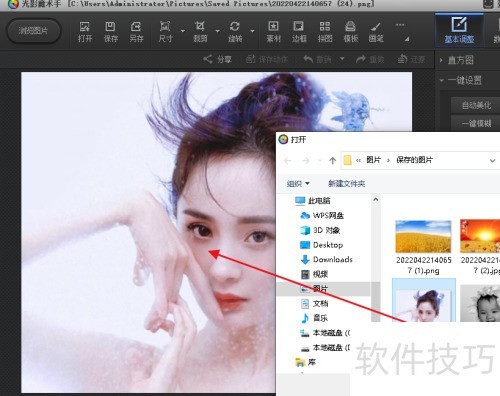The image size is (500, 396).
Task: Choose 另存 save-as icon
Action: point(136,32)
